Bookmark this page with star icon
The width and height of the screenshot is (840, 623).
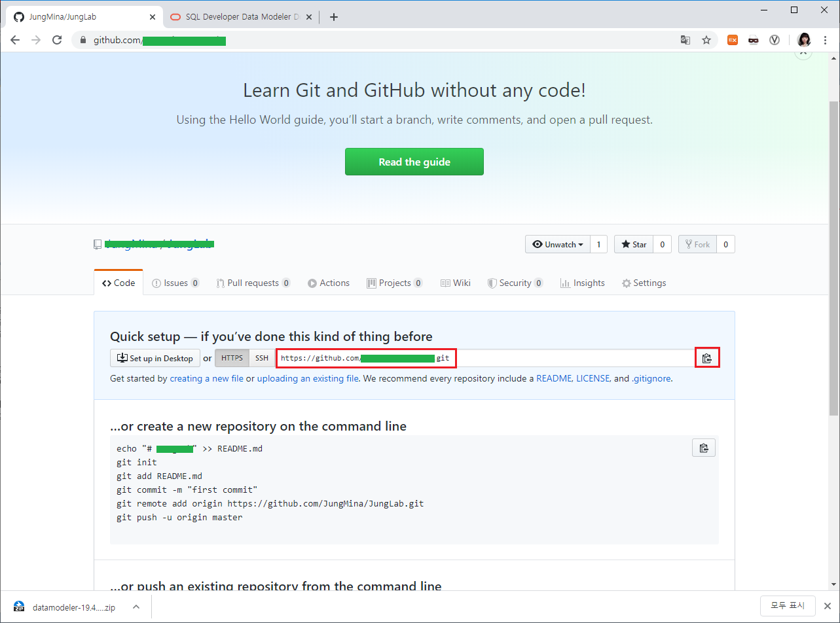pos(706,40)
